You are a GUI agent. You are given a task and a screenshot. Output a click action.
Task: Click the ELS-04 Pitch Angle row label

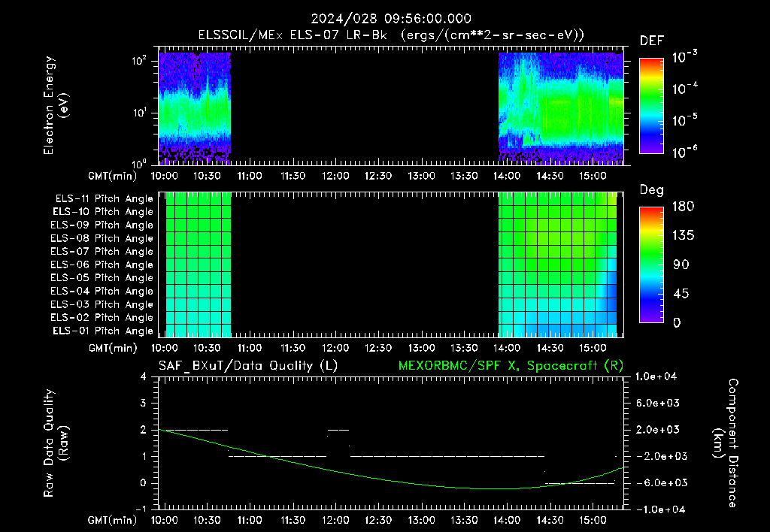click(102, 291)
